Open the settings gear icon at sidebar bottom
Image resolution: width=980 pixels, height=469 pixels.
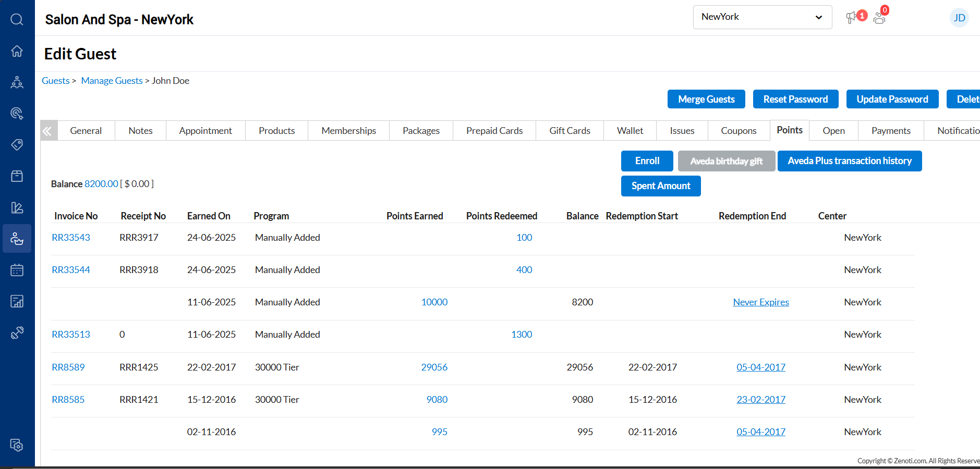(x=17, y=446)
